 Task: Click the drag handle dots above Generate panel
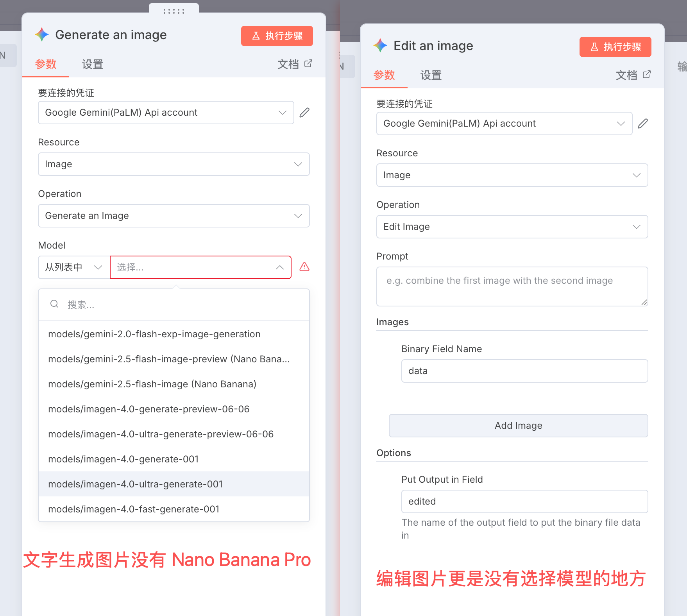(x=174, y=11)
